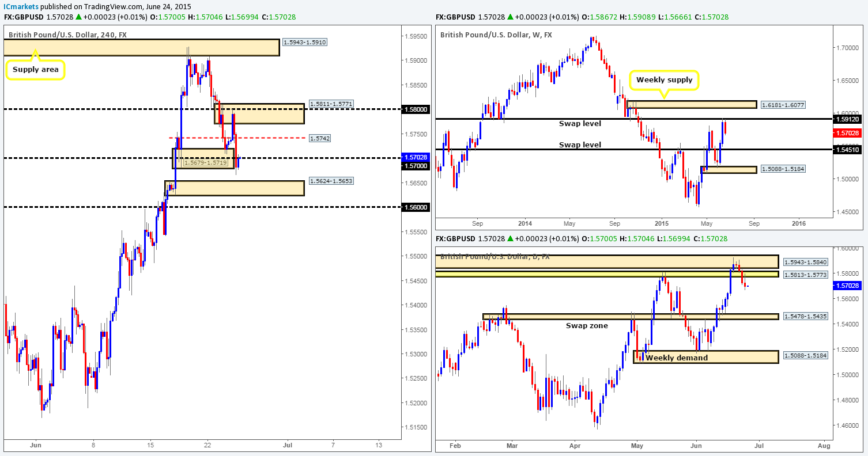Click the '1.54510' price tag on weekly chart
Viewport: 868px width, 456px height.
point(847,150)
